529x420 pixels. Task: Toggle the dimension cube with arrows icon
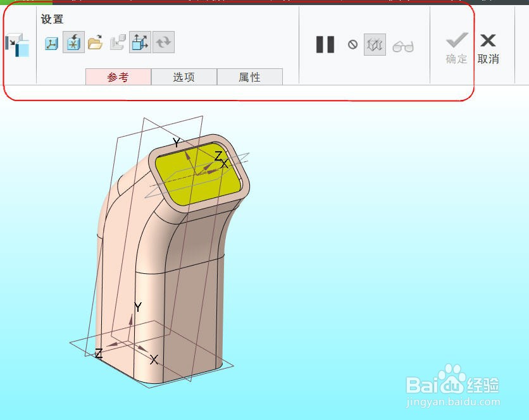click(x=140, y=42)
